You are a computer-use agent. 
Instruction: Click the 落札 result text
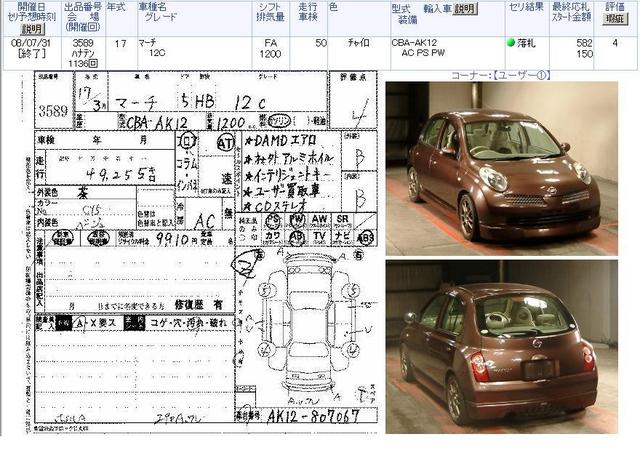pos(526,43)
